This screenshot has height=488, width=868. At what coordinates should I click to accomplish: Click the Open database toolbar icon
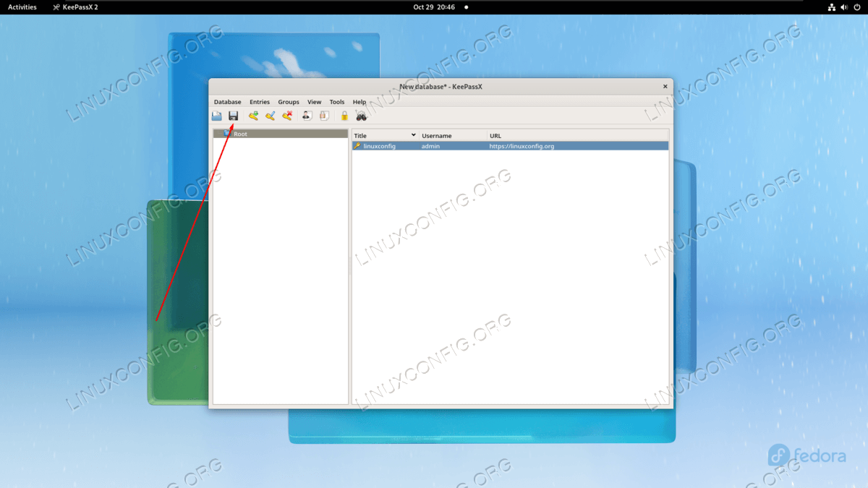(x=217, y=116)
